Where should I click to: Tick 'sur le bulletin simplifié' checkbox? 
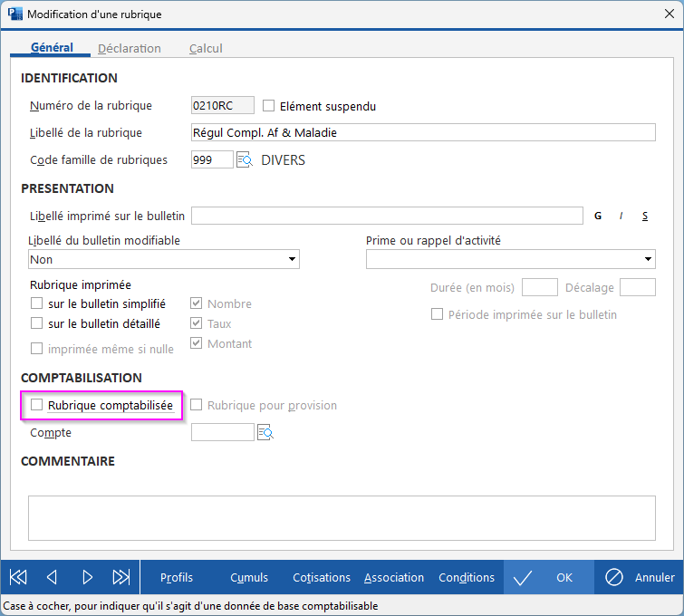point(37,304)
